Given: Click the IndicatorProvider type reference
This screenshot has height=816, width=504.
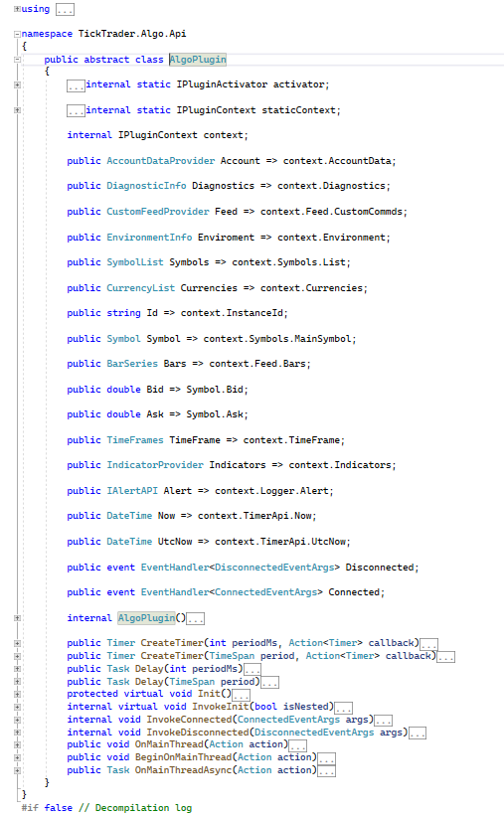Looking at the screenshot, I should pos(155,465).
